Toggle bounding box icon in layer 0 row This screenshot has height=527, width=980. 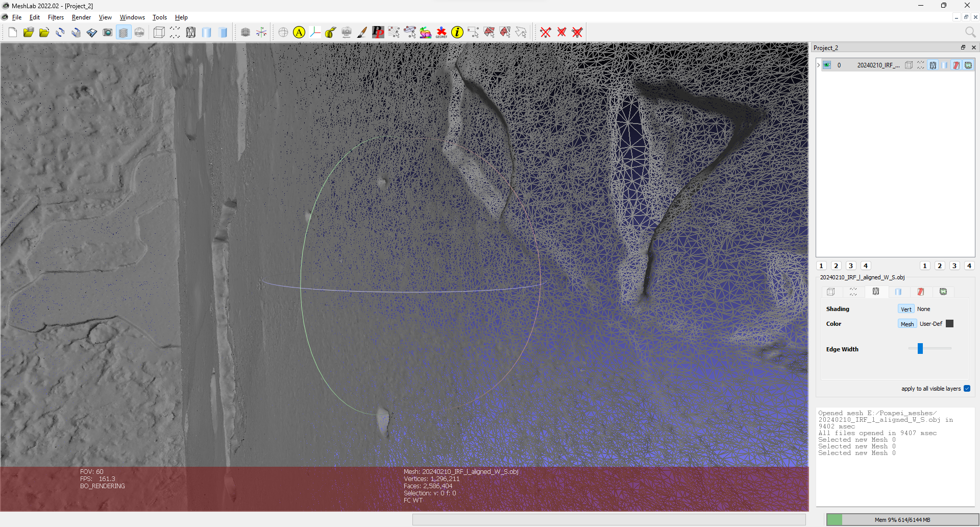909,65
